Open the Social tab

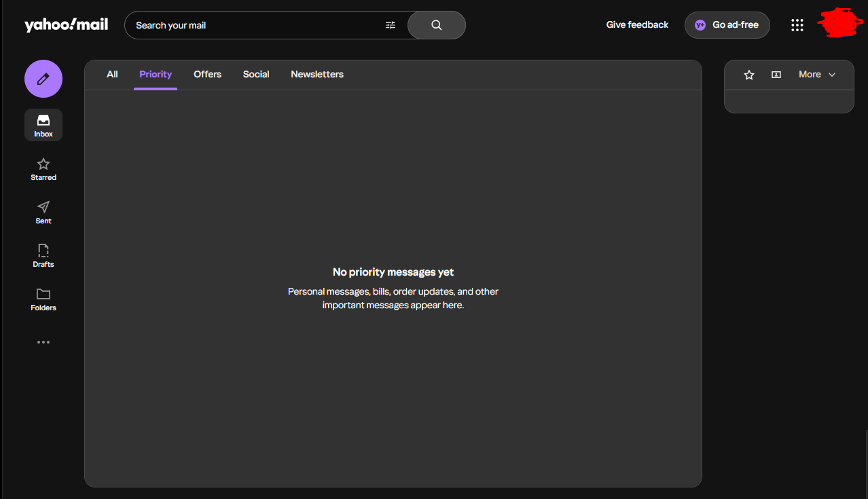point(256,75)
